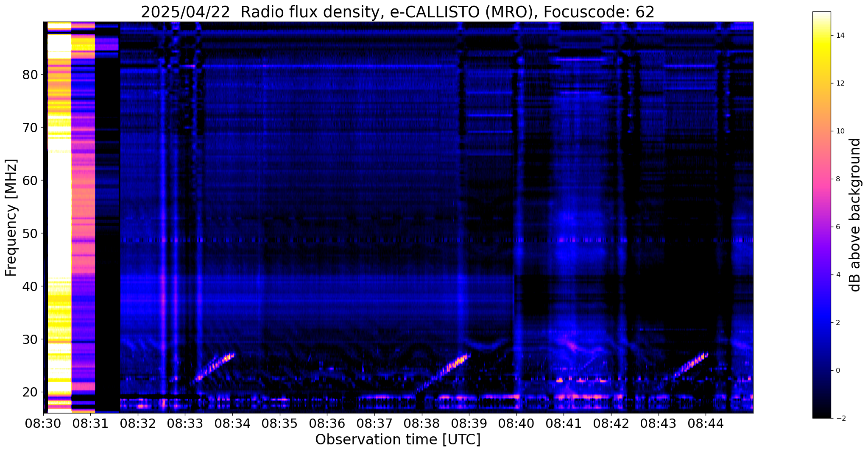The width and height of the screenshot is (868, 452).
Task: Click the 08:43 time tick label
Action: (658, 423)
